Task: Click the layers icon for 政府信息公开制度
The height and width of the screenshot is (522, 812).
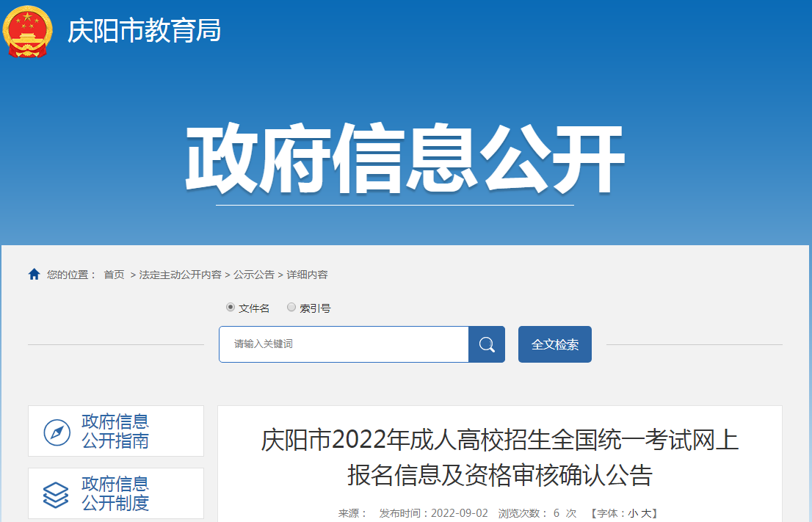Action: [x=56, y=495]
